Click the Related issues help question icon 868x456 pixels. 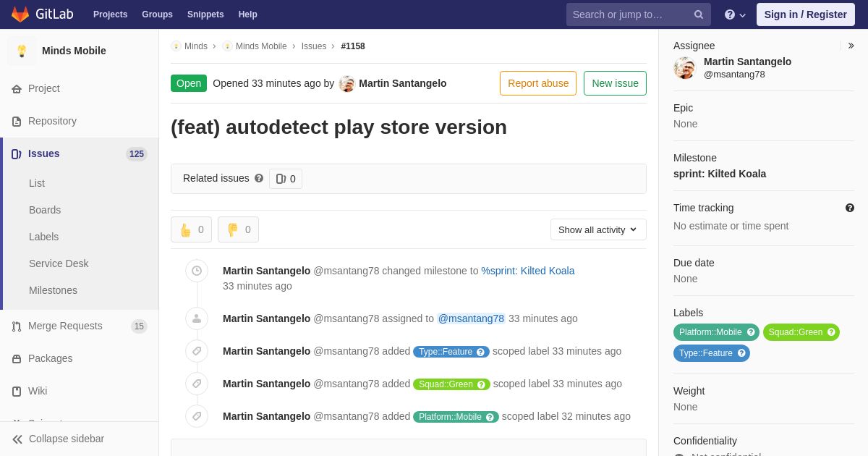(x=259, y=178)
